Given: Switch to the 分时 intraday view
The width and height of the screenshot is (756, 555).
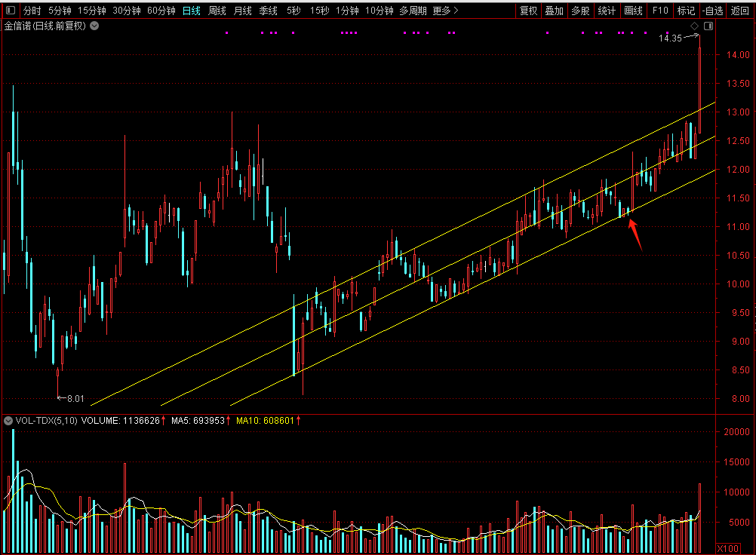Looking at the screenshot, I should (x=32, y=11).
